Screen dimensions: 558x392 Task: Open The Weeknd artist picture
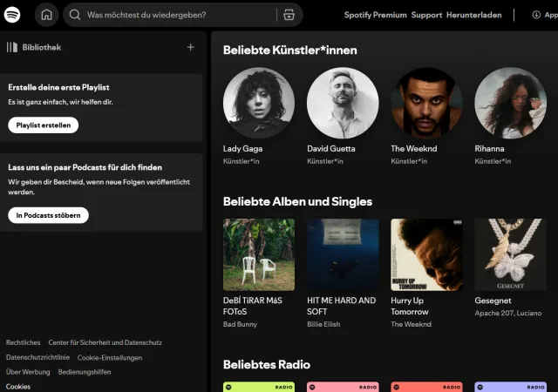(x=426, y=104)
